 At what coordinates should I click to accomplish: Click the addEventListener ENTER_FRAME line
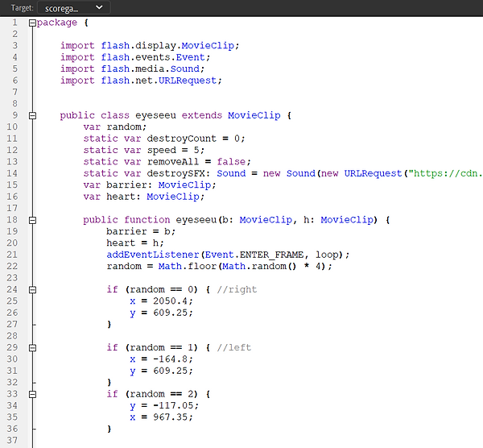point(228,255)
